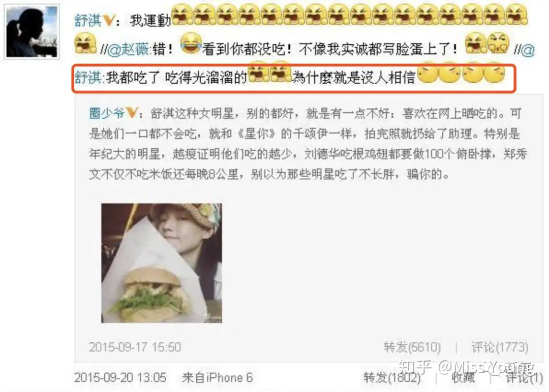Open 评论(1773) on the quoted post
The height and width of the screenshot is (392, 549).
(x=500, y=347)
